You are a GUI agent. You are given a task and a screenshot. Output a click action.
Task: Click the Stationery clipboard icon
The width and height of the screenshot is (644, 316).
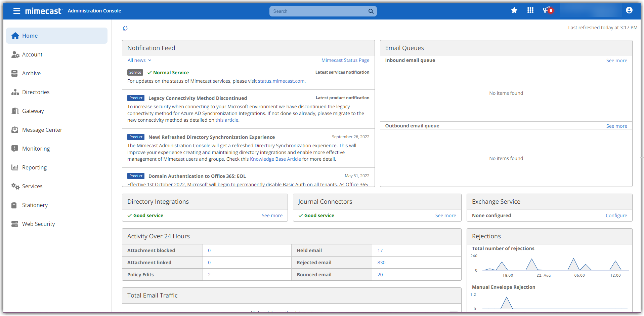point(14,205)
